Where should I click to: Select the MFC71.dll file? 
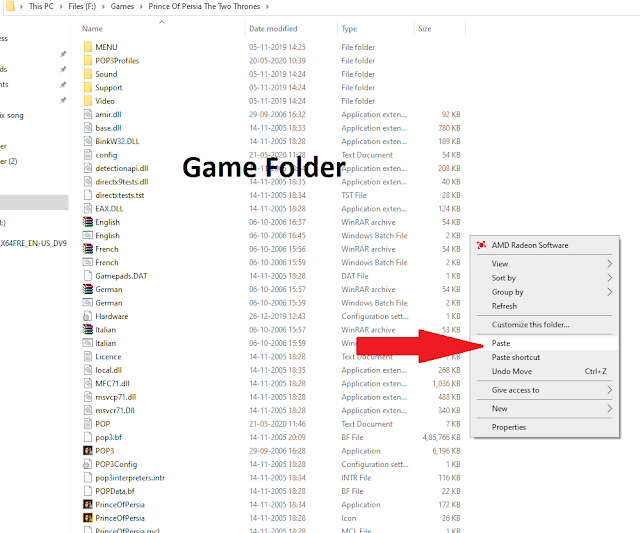point(112,384)
